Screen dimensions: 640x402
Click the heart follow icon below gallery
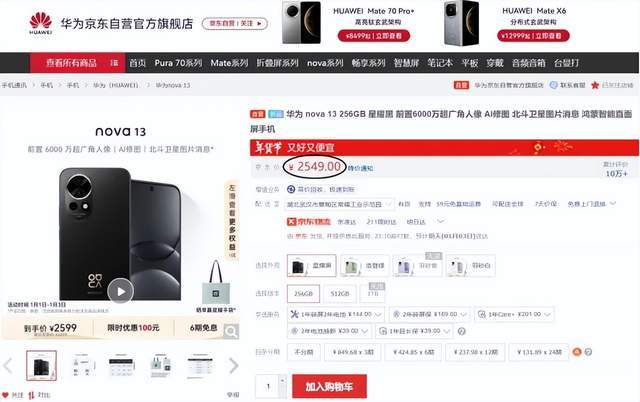tap(5, 395)
